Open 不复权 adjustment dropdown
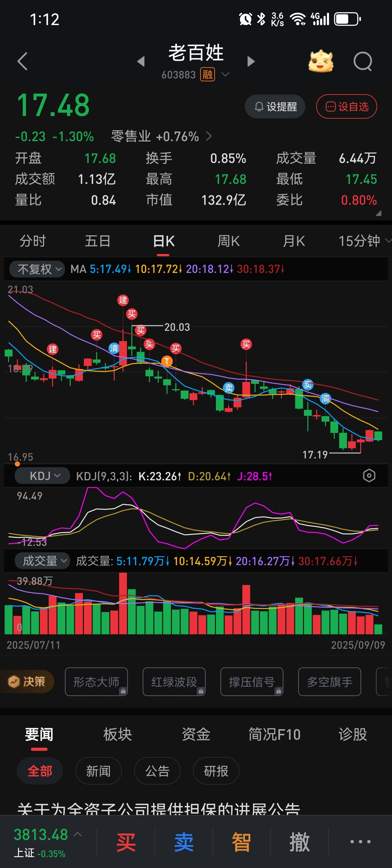Viewport: 392px width, 868px height. point(37,269)
